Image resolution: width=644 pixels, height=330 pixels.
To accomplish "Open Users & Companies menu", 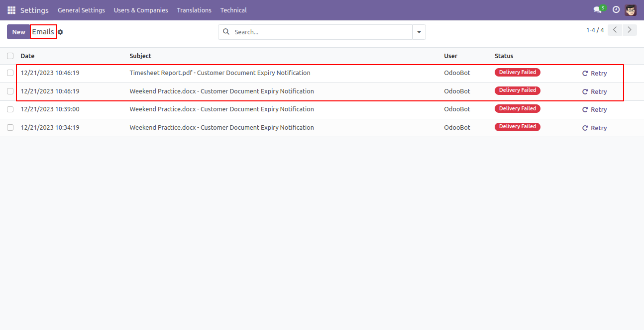I will click(141, 10).
